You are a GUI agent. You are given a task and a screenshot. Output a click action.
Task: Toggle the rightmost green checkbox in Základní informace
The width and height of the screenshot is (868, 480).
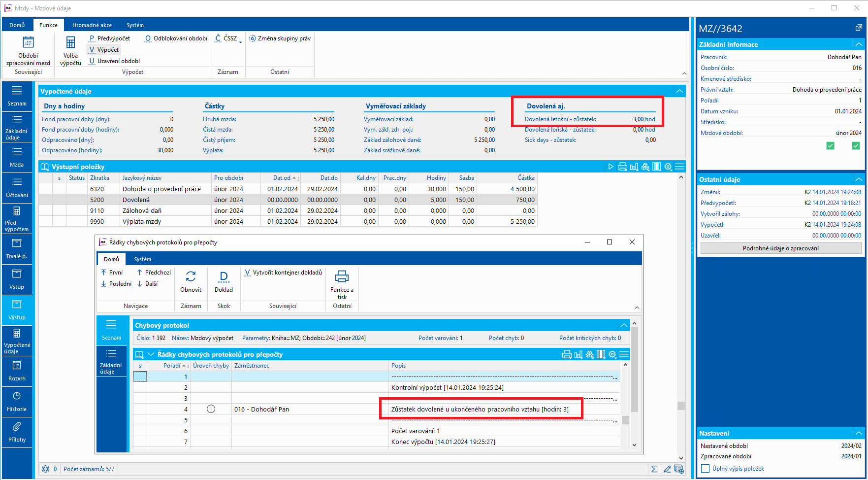pyautogui.click(x=856, y=146)
